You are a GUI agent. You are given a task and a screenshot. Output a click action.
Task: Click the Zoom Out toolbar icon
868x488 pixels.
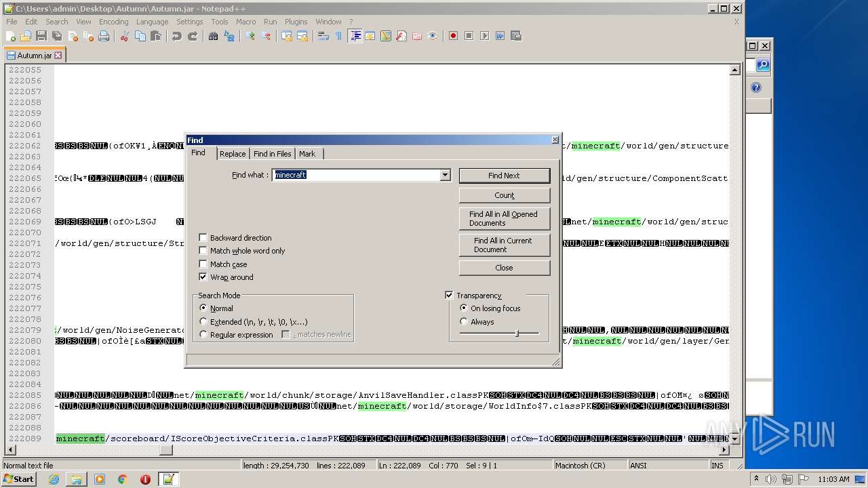point(266,36)
